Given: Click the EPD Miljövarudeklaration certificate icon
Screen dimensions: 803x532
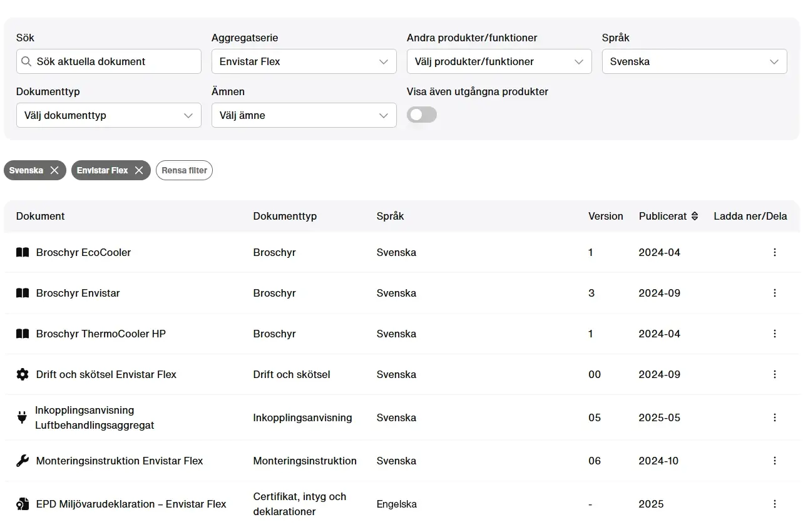Looking at the screenshot, I should (x=23, y=504).
